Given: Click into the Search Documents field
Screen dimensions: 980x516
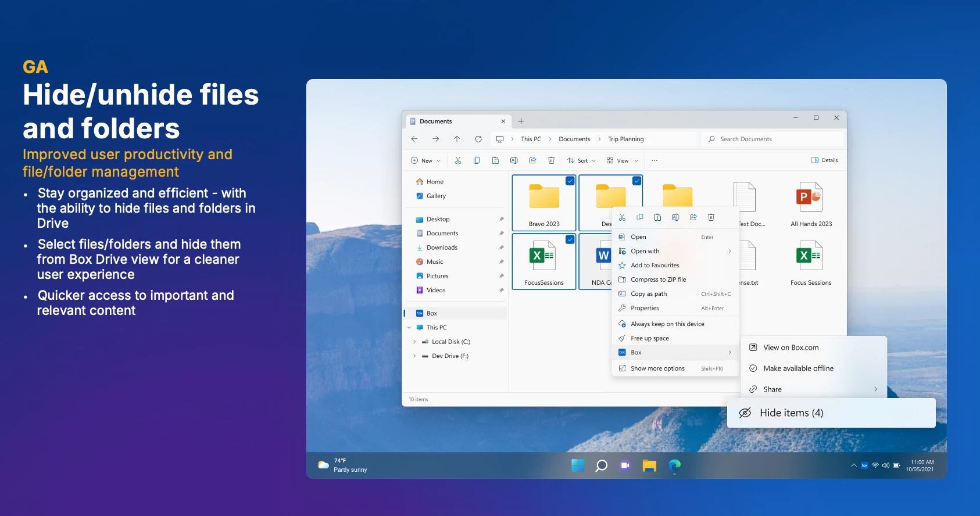Looking at the screenshot, I should point(772,139).
